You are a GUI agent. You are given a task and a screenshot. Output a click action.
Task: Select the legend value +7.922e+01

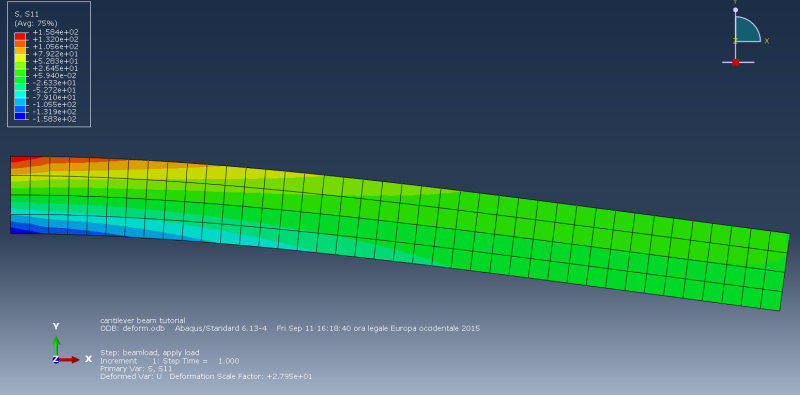[x=55, y=54]
